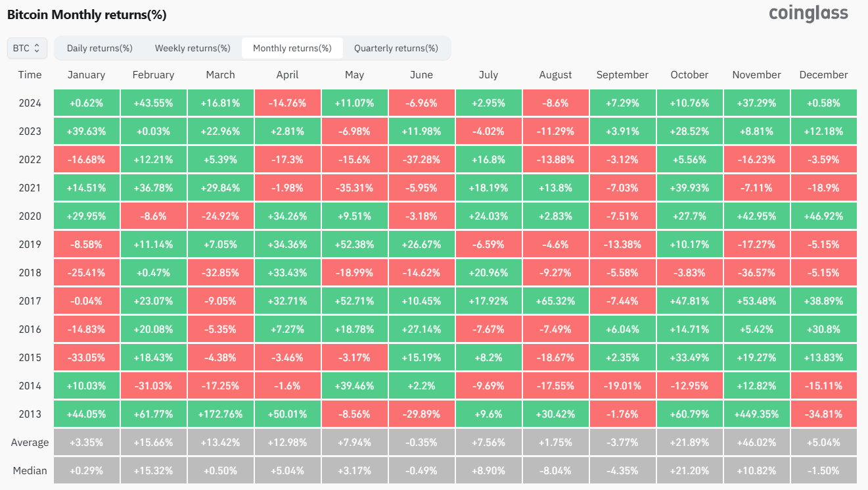Click the January column header
The width and height of the screenshot is (868, 490).
point(86,75)
